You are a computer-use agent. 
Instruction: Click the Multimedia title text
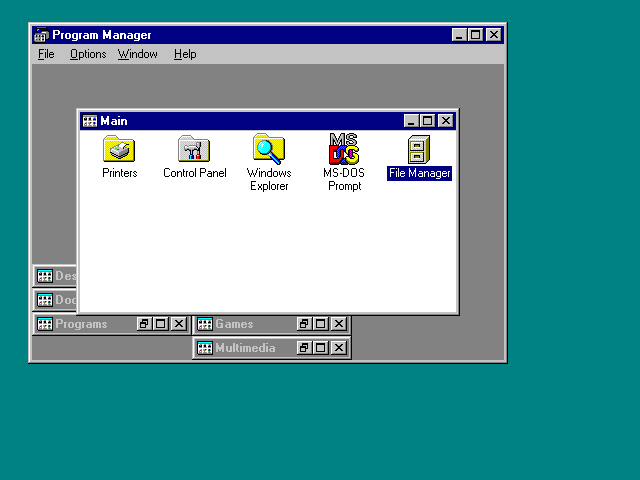click(x=245, y=348)
